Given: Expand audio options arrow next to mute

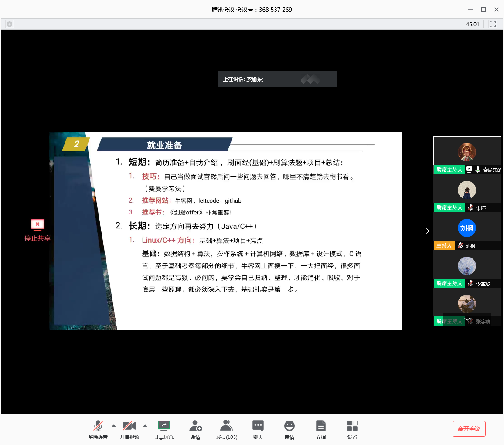Looking at the screenshot, I should (x=114, y=425).
